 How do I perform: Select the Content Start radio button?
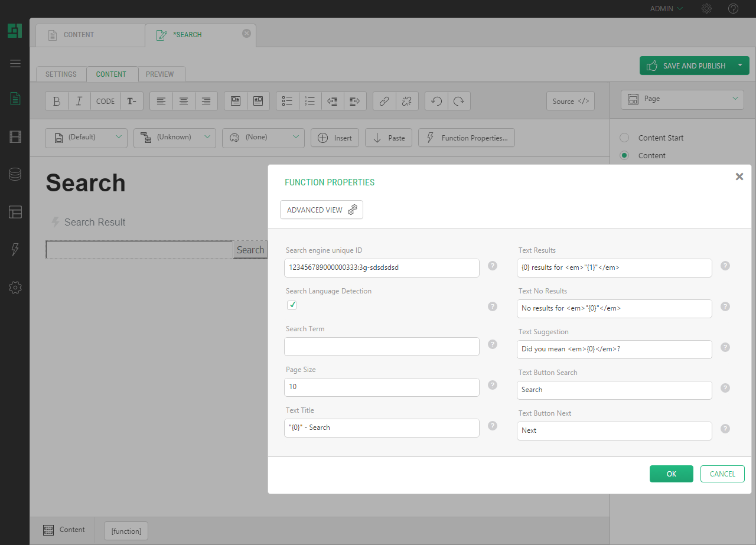click(x=624, y=138)
